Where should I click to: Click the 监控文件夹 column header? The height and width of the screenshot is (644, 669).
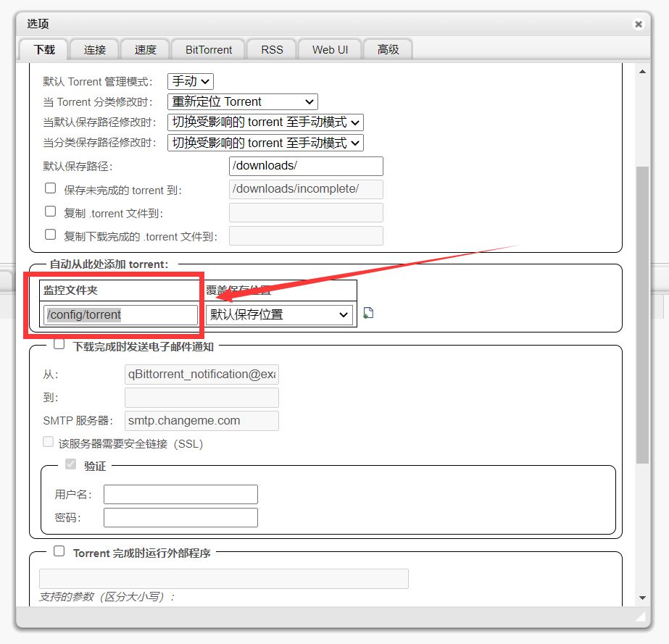(x=119, y=290)
